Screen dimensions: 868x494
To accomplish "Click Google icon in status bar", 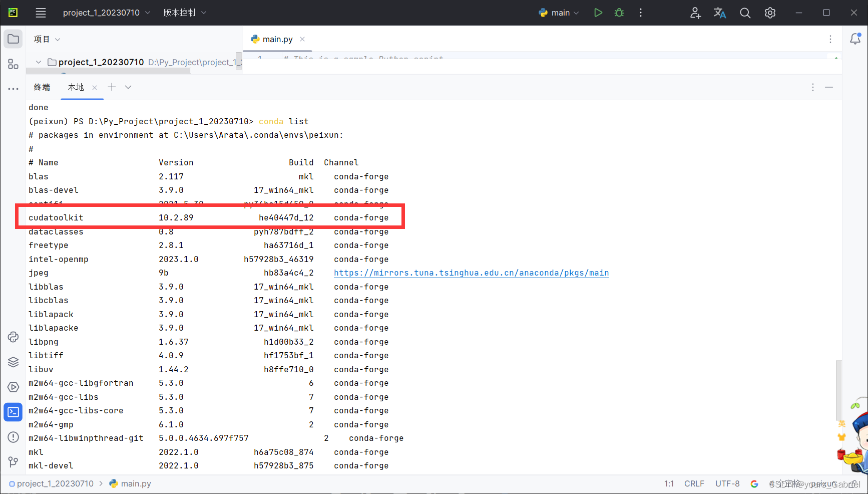I will pyautogui.click(x=754, y=484).
